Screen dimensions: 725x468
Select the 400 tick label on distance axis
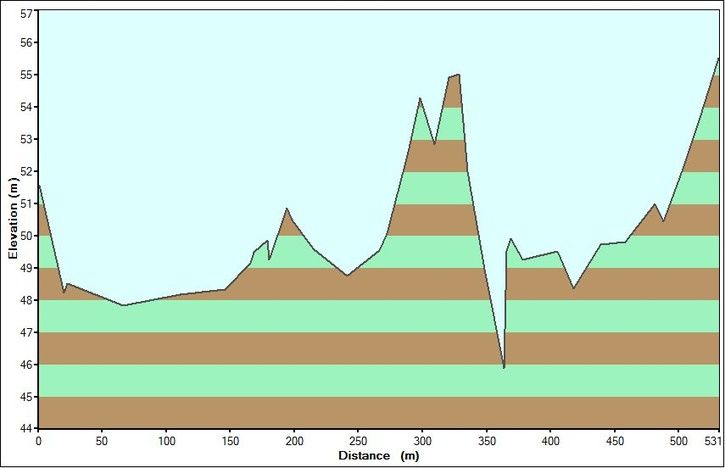coord(550,440)
